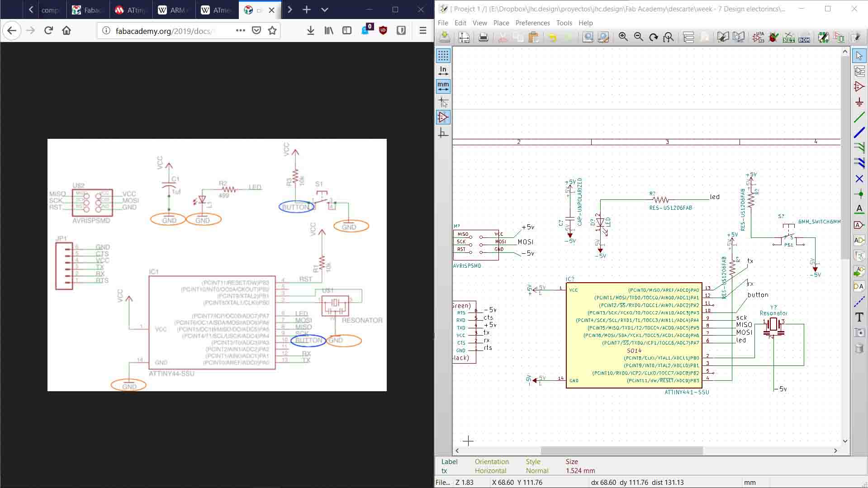This screenshot has height=488, width=868.
Task: Select the Place Wire tool
Action: [859, 117]
